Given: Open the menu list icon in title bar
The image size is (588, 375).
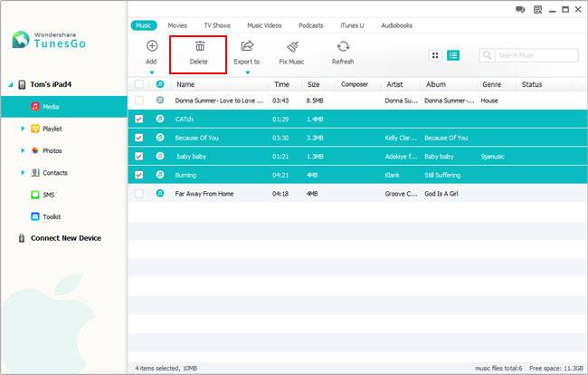Looking at the screenshot, I should (x=537, y=10).
